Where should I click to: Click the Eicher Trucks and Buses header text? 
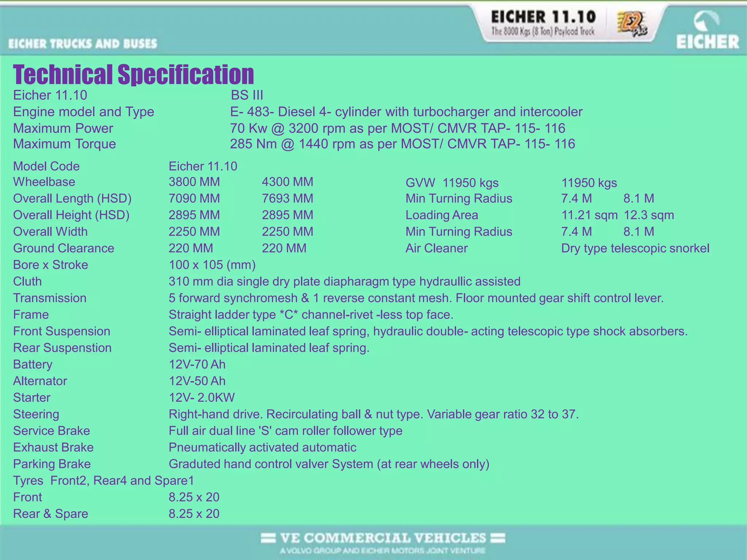point(83,44)
